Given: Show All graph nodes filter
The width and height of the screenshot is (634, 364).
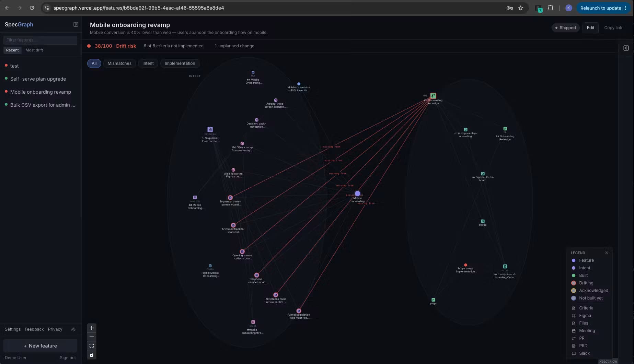Looking at the screenshot, I should click(x=94, y=63).
